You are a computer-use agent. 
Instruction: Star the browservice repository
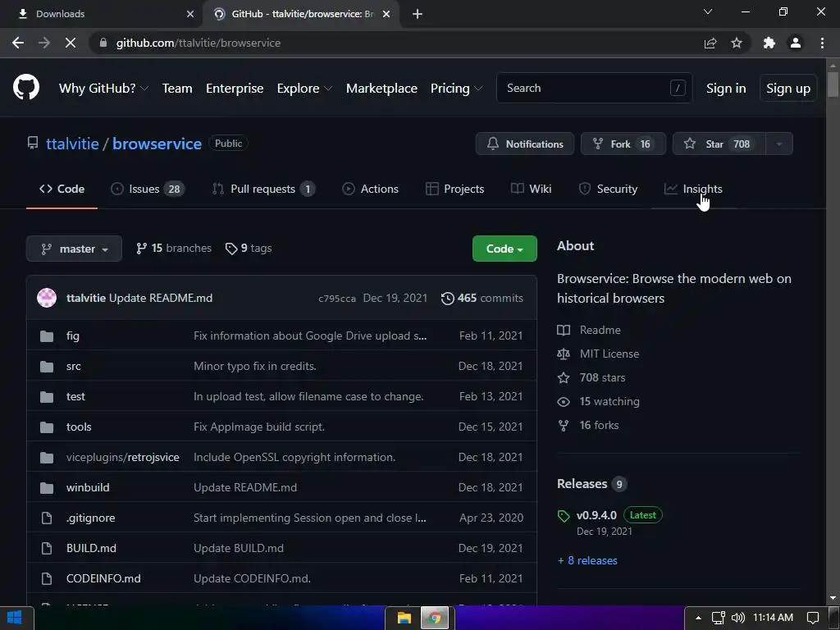click(719, 144)
